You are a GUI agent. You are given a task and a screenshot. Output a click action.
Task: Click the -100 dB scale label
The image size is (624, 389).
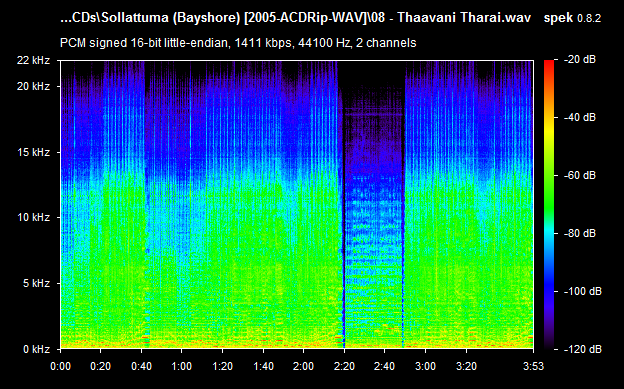tap(583, 291)
